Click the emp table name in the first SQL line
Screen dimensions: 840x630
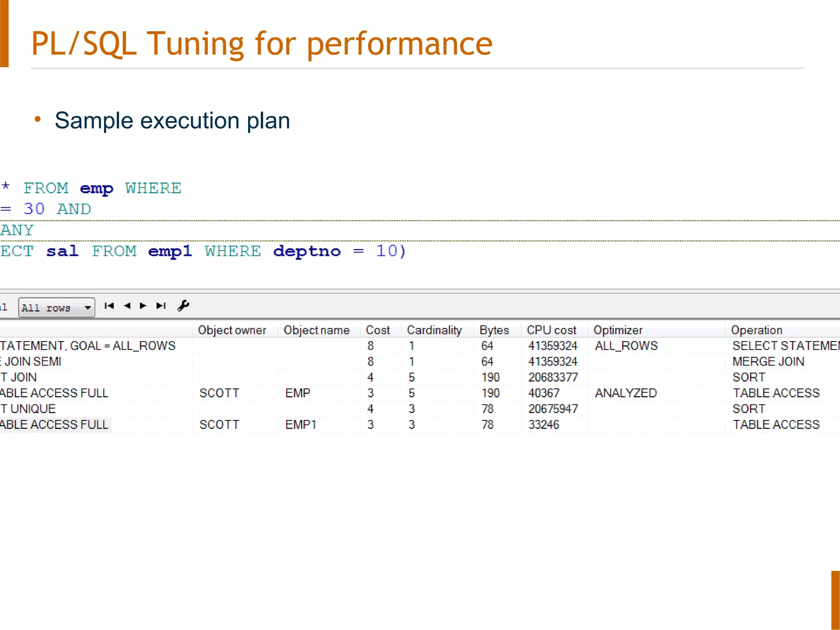click(x=96, y=189)
